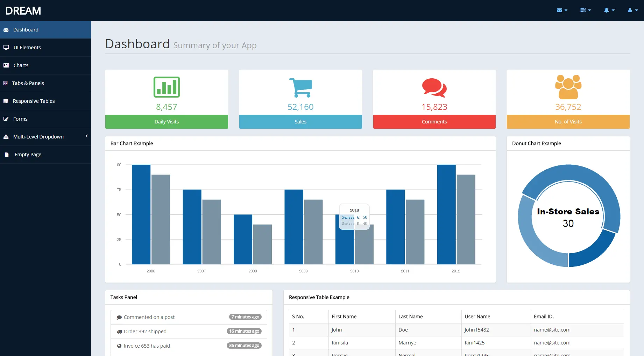Expand the Multi-Level Dropdown menu arrow
This screenshot has width=644, height=356.
pos(86,136)
